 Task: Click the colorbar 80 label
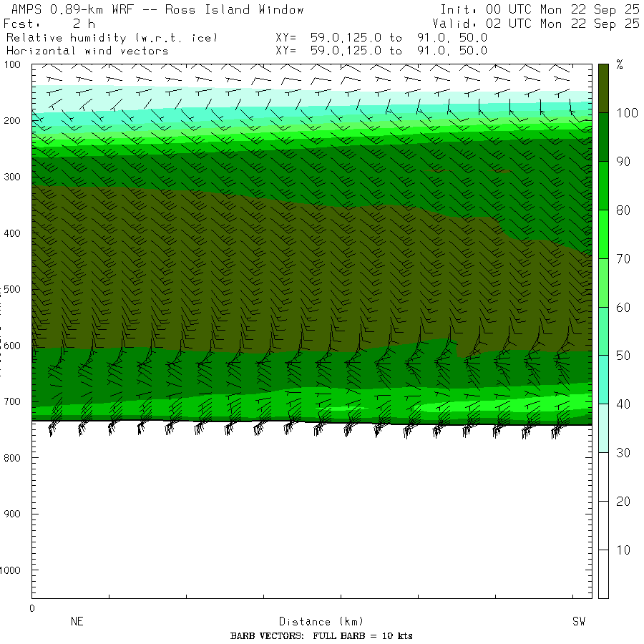(623, 210)
